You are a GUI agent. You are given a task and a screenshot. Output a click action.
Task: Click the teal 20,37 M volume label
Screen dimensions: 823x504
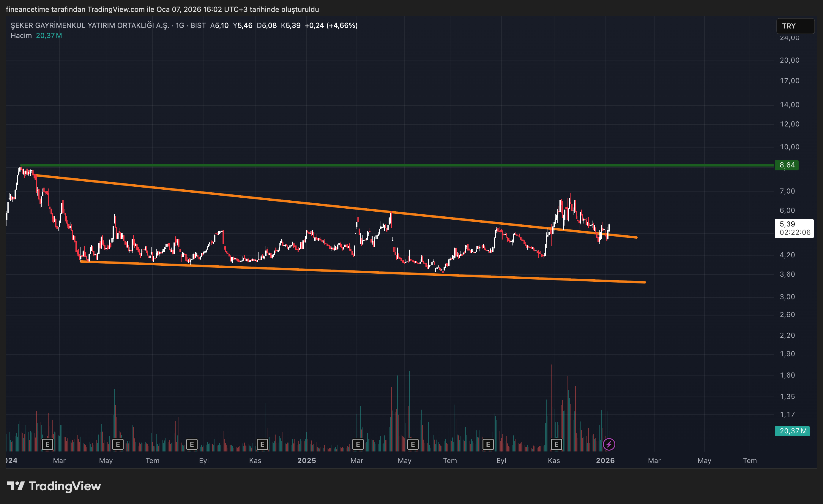(792, 431)
